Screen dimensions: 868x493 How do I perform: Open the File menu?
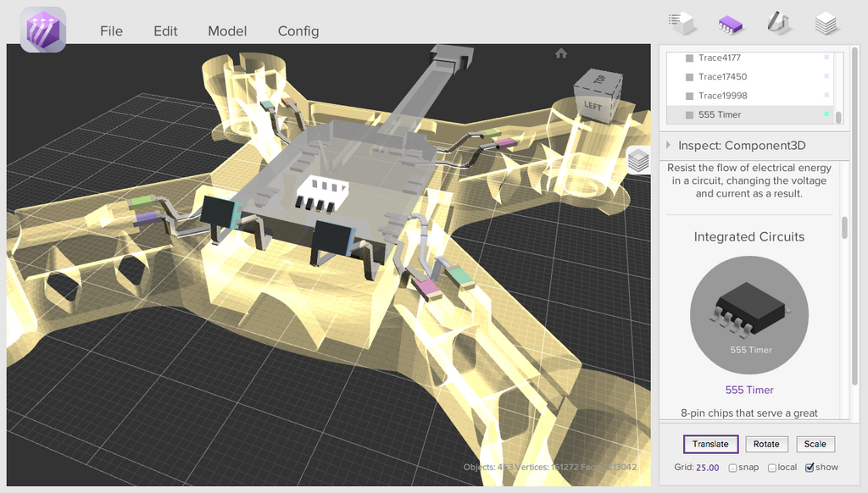tap(111, 31)
